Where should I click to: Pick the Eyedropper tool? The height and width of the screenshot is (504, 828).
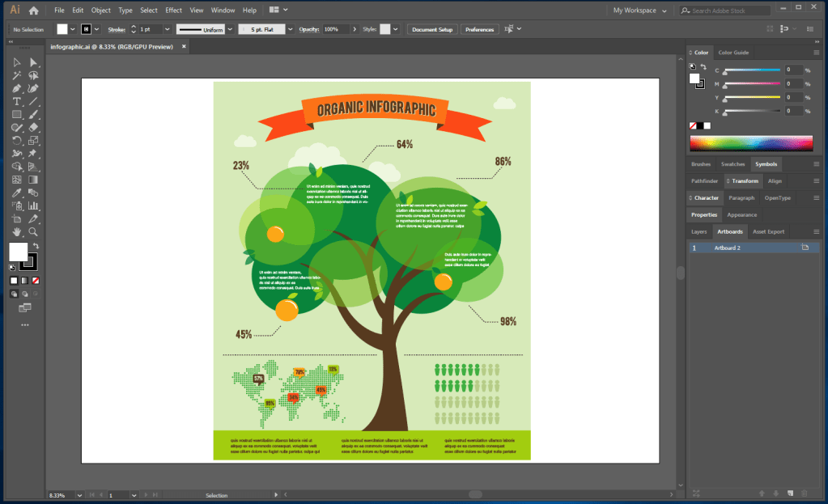click(x=16, y=193)
